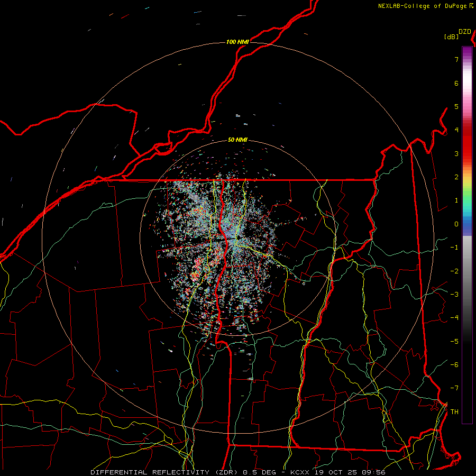Click the gray -2 dB band on color bar
This screenshot has height=476, width=476.
tap(467, 271)
